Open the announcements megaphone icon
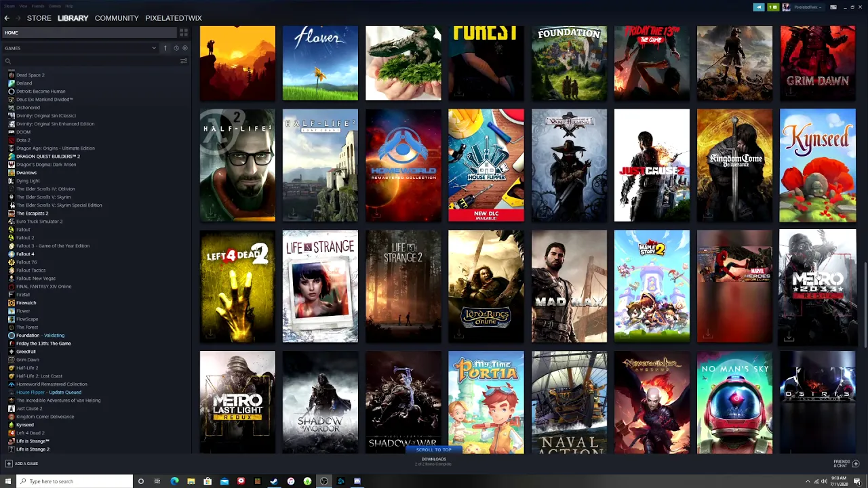Screen dimensions: 868x488 point(759,7)
